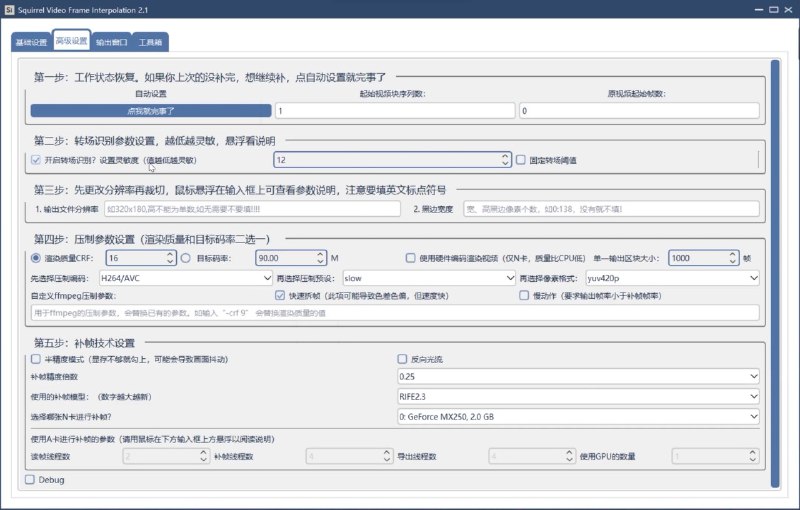
Task: Select the 渲染质量CRF radio button
Action: point(37,258)
